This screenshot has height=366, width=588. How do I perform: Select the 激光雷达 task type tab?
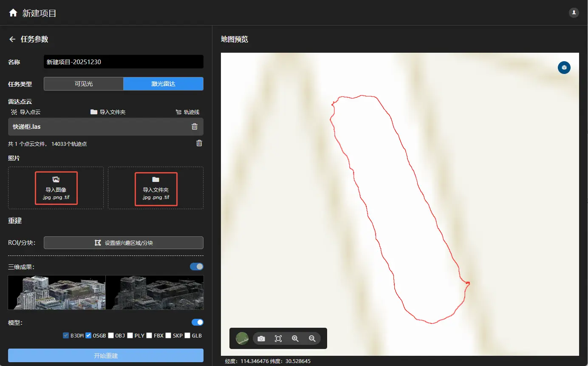163,84
